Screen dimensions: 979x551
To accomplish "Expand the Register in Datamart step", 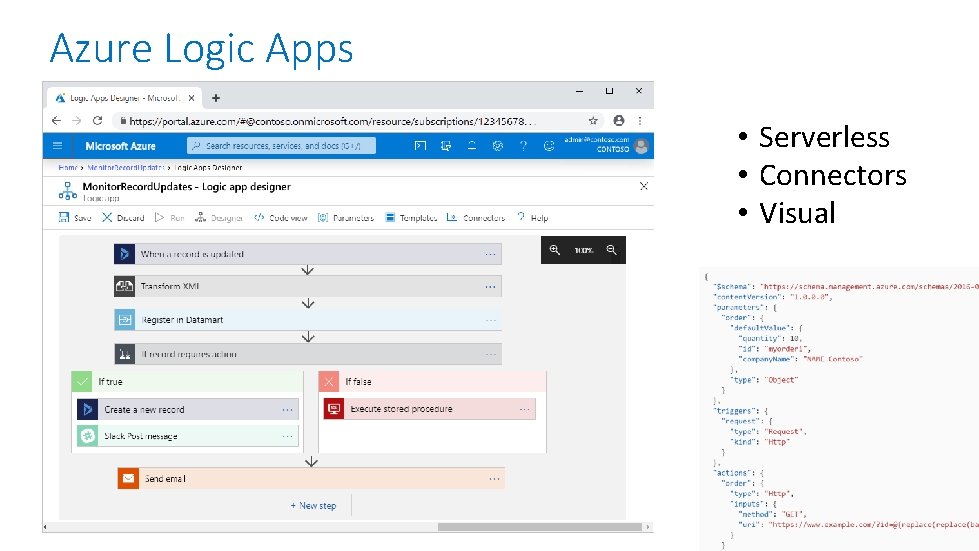I will pos(308,319).
